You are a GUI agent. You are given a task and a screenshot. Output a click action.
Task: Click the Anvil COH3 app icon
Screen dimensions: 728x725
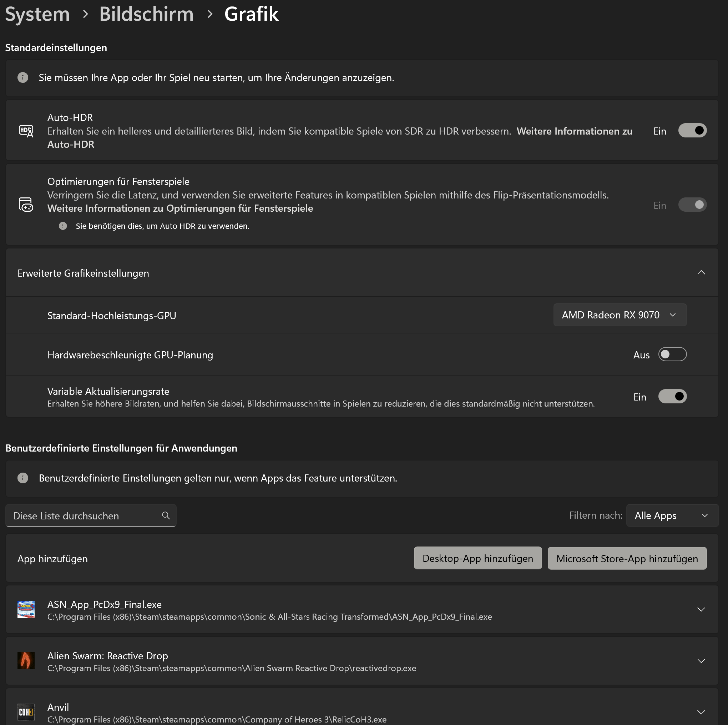pos(26,712)
